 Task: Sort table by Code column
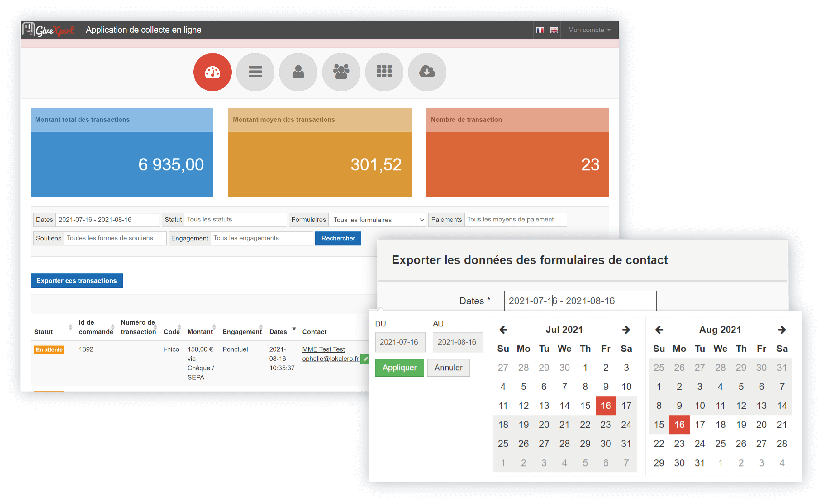click(179, 327)
